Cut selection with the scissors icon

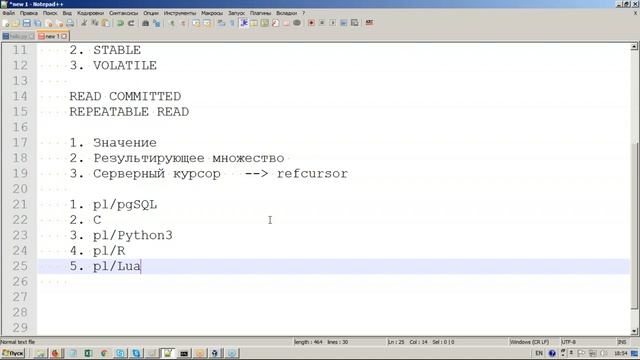pyautogui.click(x=84, y=23)
